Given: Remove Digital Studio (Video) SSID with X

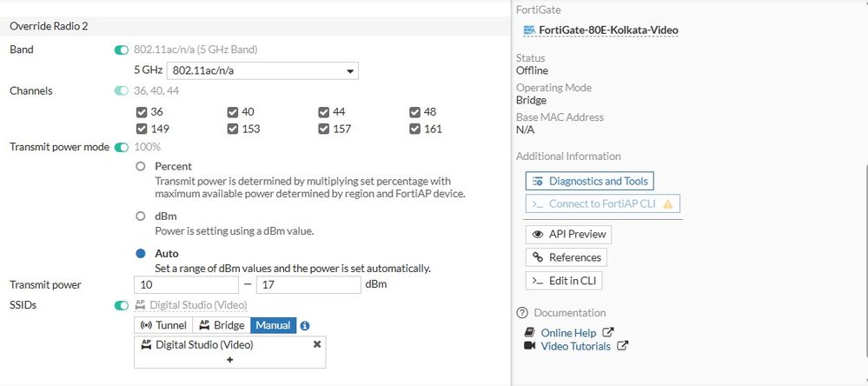Looking at the screenshot, I should coord(317,344).
